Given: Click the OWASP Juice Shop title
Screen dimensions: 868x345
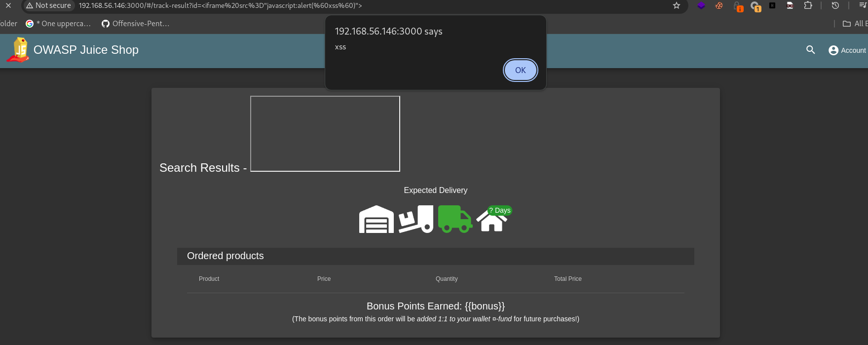Looking at the screenshot, I should click(86, 50).
